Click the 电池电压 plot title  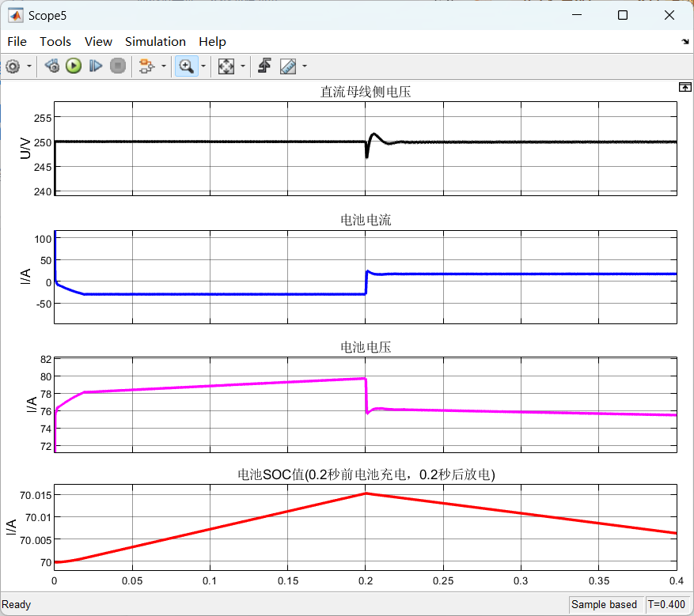pyautogui.click(x=366, y=347)
